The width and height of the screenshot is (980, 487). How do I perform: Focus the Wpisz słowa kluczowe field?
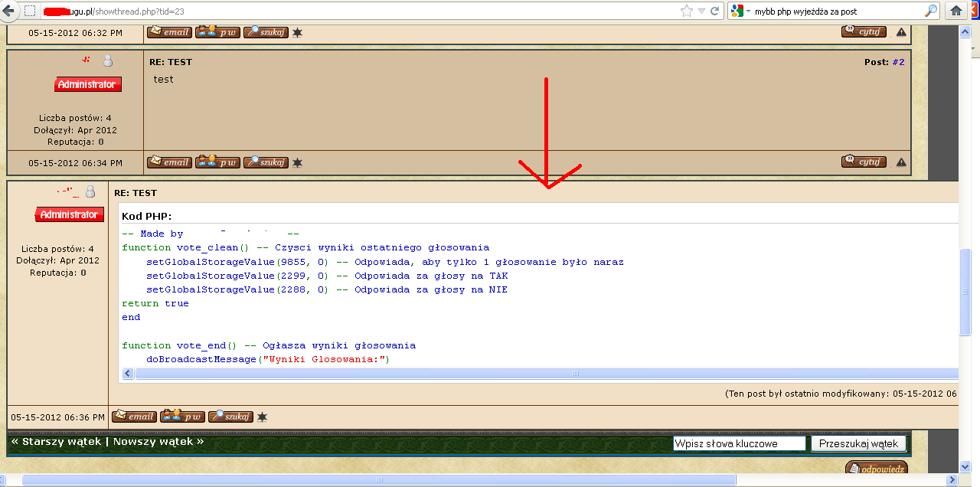coord(740,443)
